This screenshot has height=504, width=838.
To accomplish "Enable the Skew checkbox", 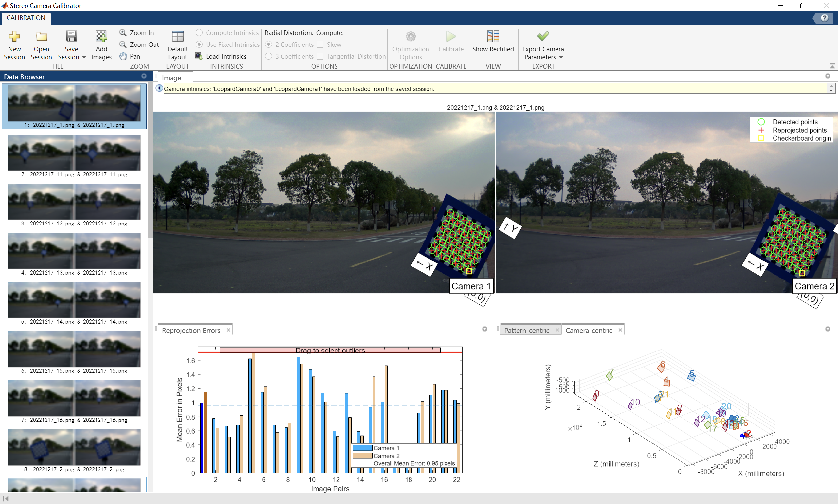I will (320, 45).
